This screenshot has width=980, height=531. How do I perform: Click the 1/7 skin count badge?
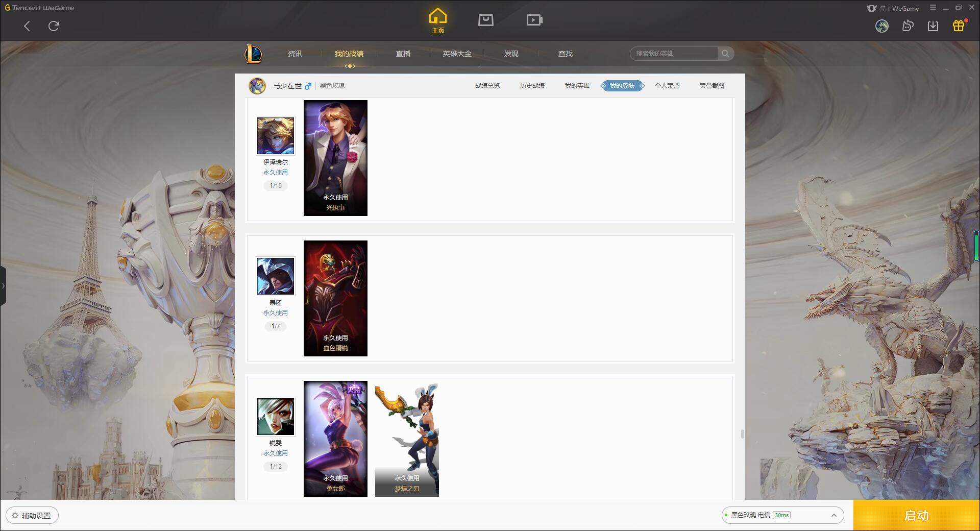click(276, 326)
